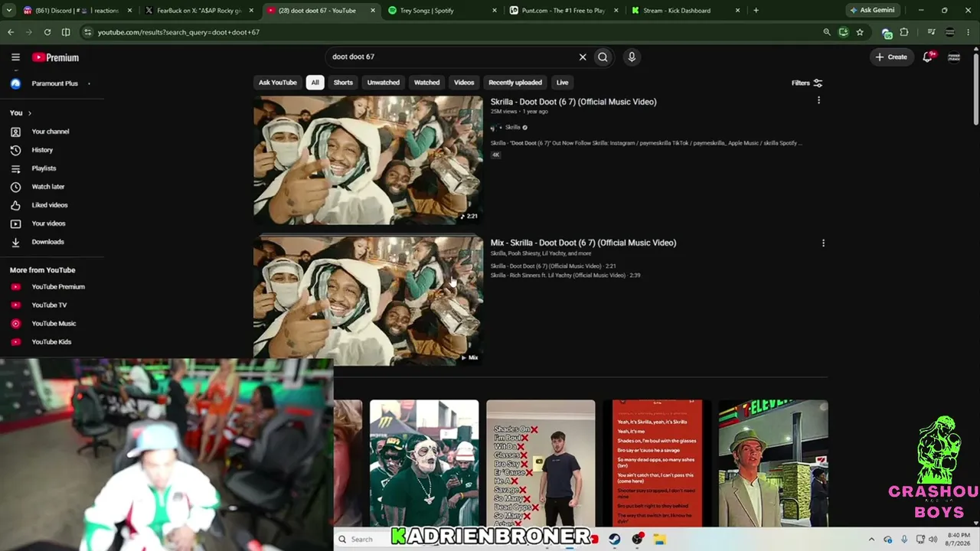Filter results by Recently uploaded

(515, 83)
